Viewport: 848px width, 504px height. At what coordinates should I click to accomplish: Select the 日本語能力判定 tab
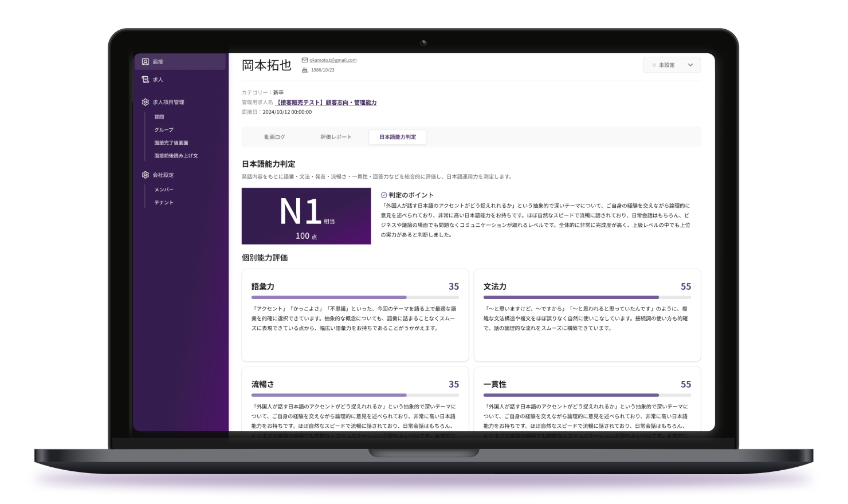click(398, 137)
